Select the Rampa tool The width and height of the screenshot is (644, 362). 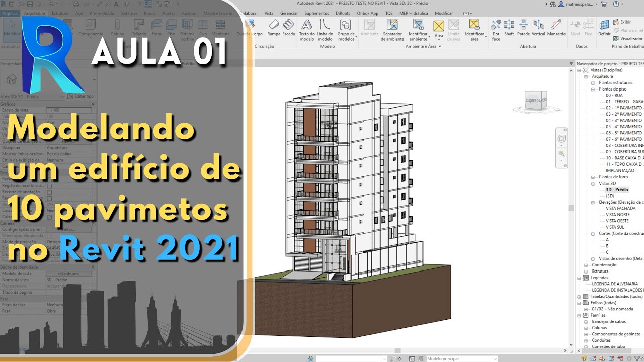[274, 28]
